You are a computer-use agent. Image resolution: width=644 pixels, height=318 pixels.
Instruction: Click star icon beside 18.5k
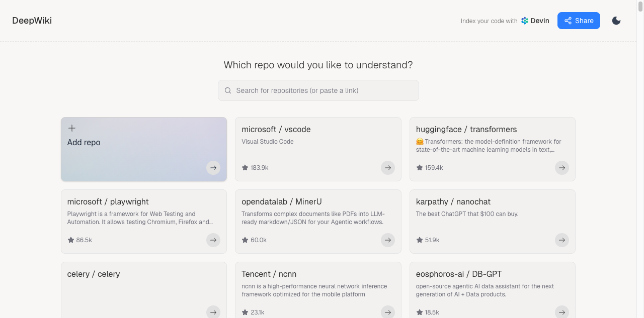420,312
